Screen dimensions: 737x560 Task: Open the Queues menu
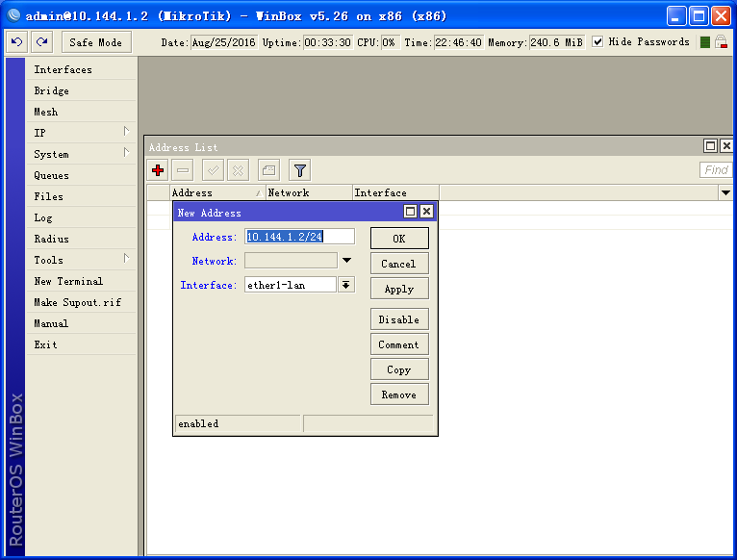81,175
